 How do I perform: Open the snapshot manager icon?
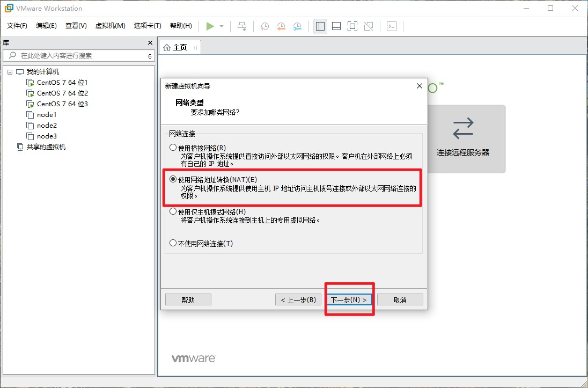pyautogui.click(x=297, y=26)
